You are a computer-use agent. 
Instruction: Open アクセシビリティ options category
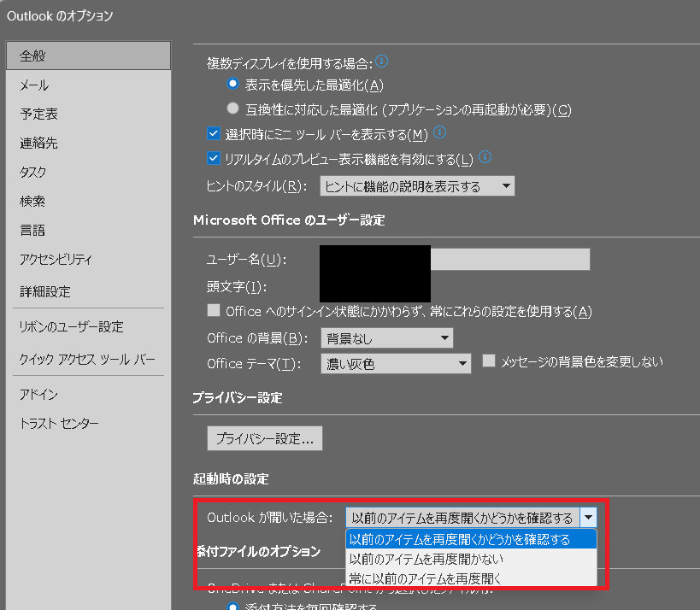(x=88, y=259)
